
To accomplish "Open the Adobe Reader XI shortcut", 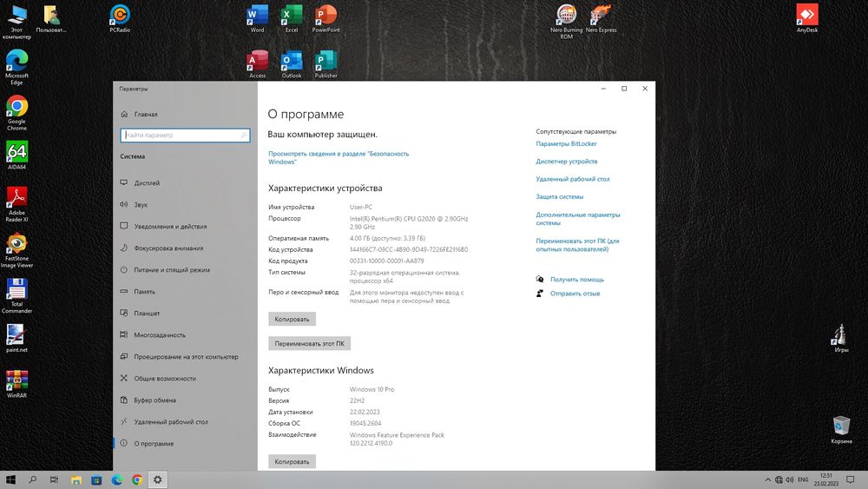I will pos(16,204).
